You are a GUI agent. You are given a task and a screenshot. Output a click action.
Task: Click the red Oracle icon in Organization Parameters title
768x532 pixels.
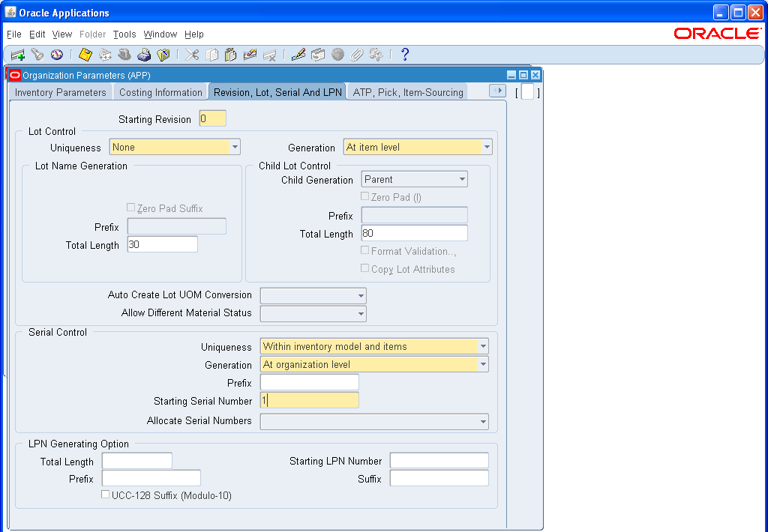(15, 75)
